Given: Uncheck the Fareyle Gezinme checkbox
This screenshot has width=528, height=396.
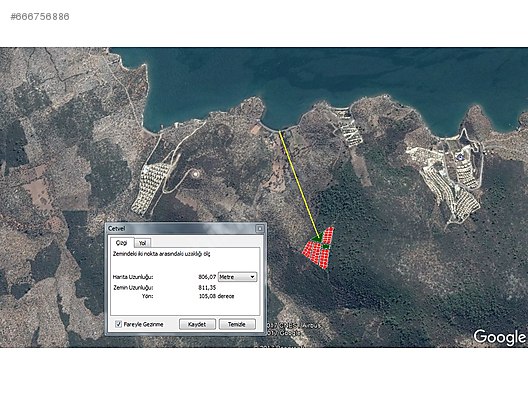Looking at the screenshot, I should [x=118, y=324].
